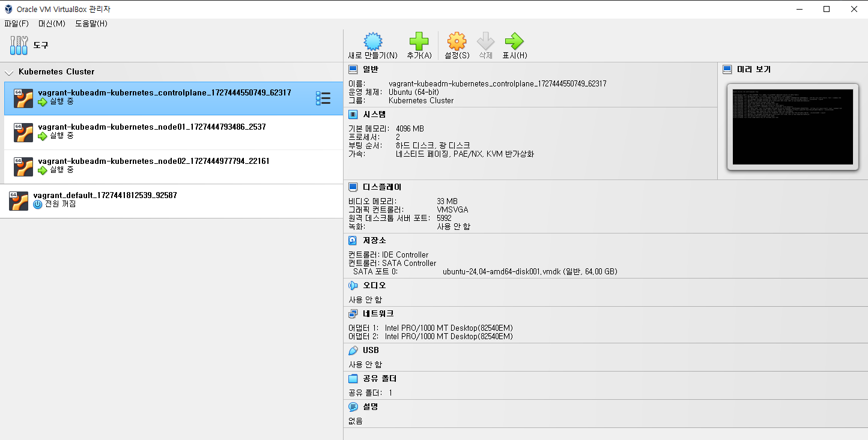Image resolution: width=868 pixels, height=440 pixels.
Task: Click the 일반 (General) section icon
Action: (353, 70)
